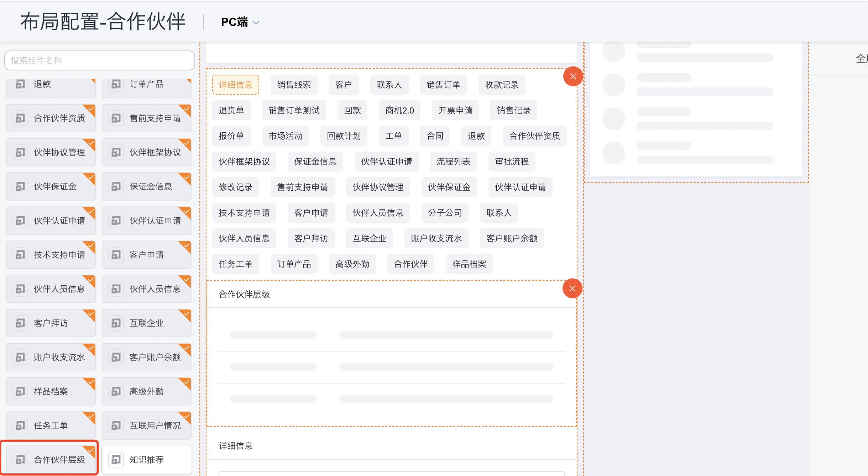Click the component name search box
This screenshot has width=868, height=476.
[100, 60]
